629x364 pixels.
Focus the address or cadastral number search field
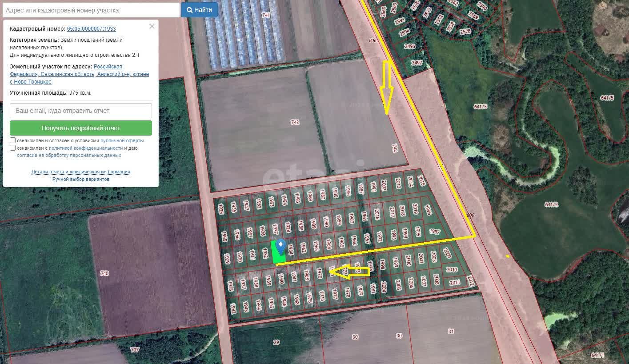(x=91, y=10)
